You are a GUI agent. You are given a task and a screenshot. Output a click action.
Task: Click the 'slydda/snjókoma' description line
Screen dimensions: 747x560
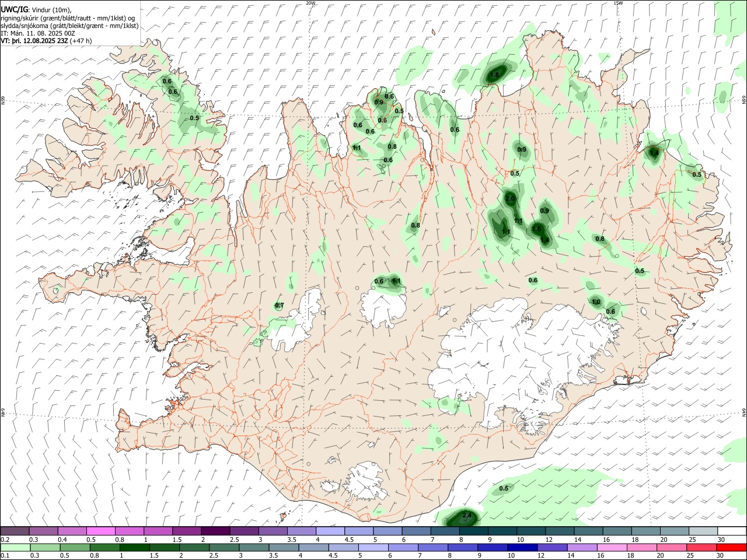tap(69, 26)
